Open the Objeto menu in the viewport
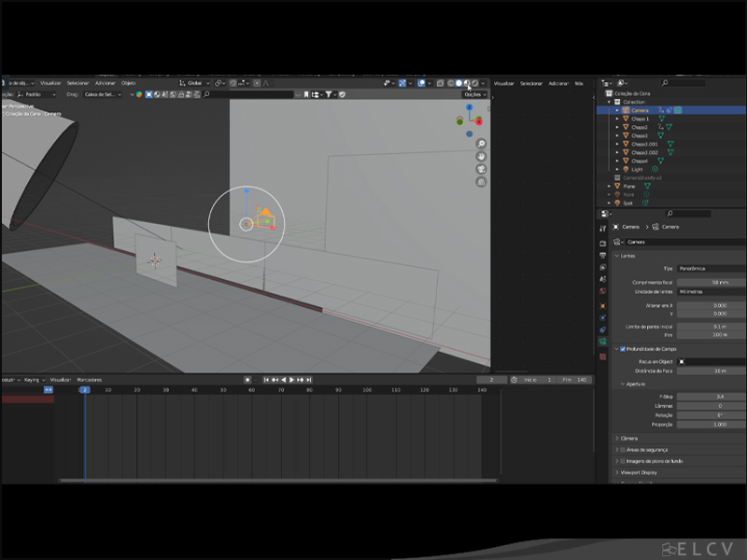This screenshot has width=747, height=560. (128, 83)
